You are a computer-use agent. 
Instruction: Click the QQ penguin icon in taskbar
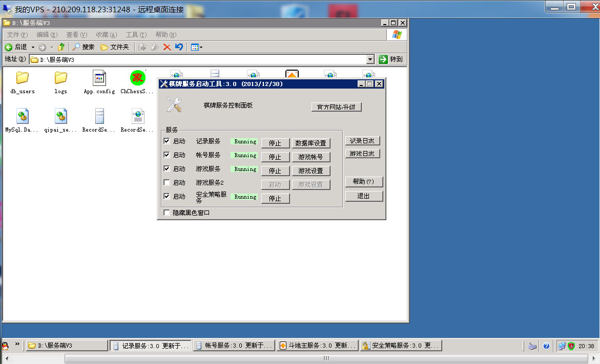(5, 346)
